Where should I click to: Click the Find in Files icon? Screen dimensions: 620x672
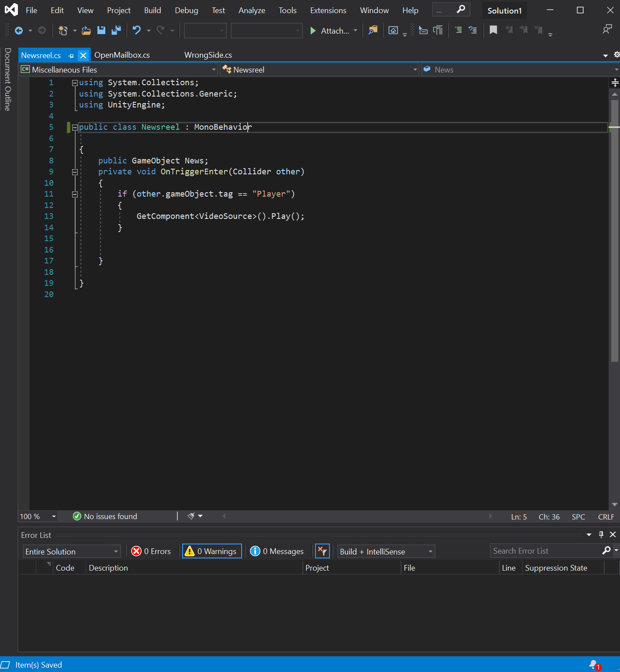coord(373,31)
